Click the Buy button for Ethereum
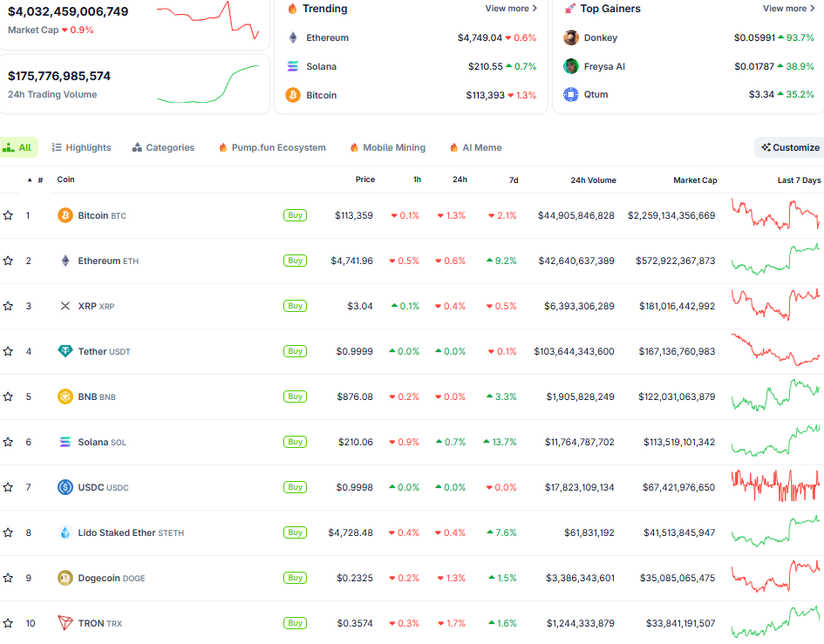Image resolution: width=824 pixels, height=644 pixels. 295,261
